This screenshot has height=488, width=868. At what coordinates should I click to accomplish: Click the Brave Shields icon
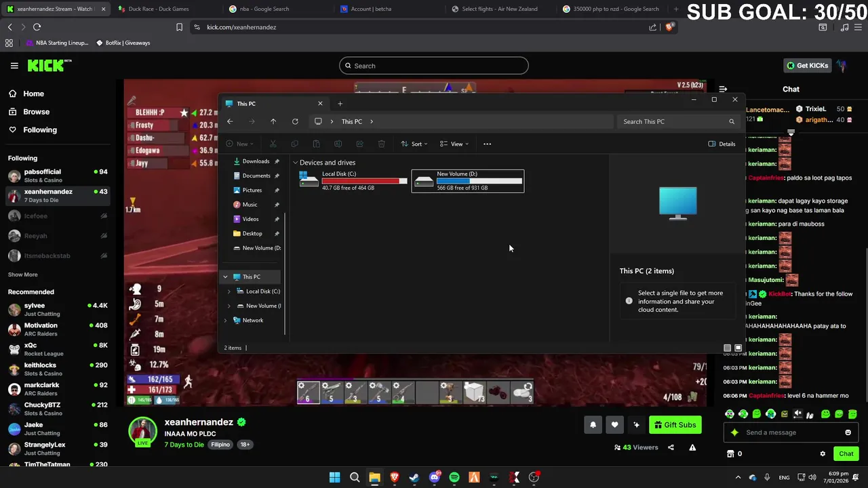tap(670, 27)
